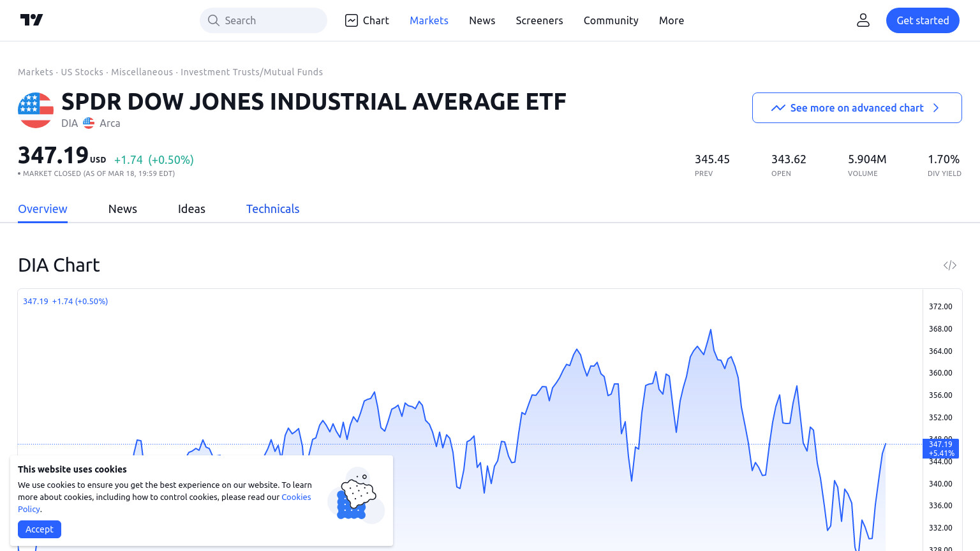Go to Miscellaneous breadcrumb
The height and width of the screenshot is (551, 980).
tap(142, 72)
